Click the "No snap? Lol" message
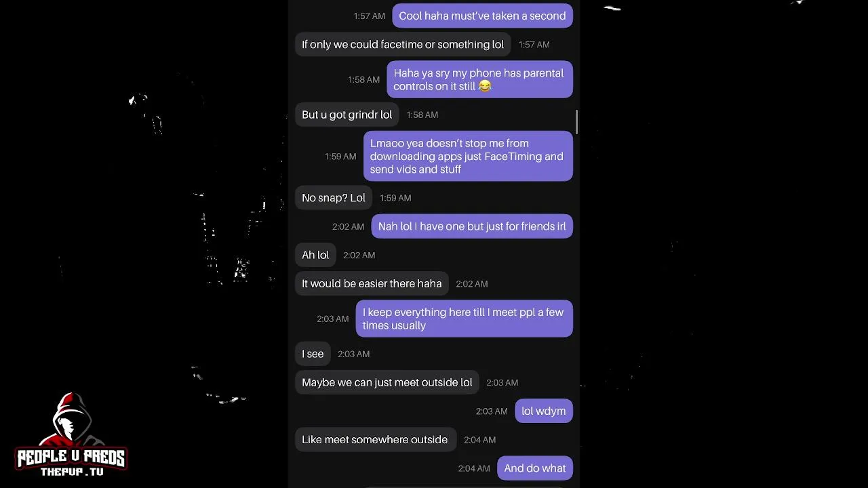Screen dimensions: 868x488 (x=333, y=198)
